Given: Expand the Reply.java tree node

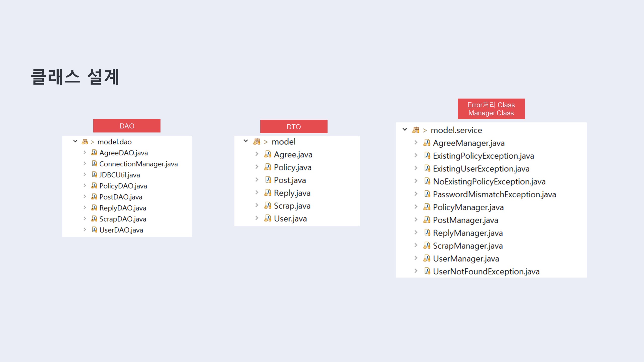Looking at the screenshot, I should pos(257,193).
